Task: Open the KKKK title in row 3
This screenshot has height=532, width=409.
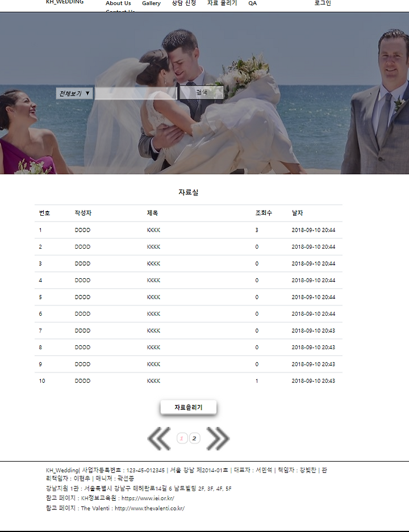Action: click(x=153, y=263)
